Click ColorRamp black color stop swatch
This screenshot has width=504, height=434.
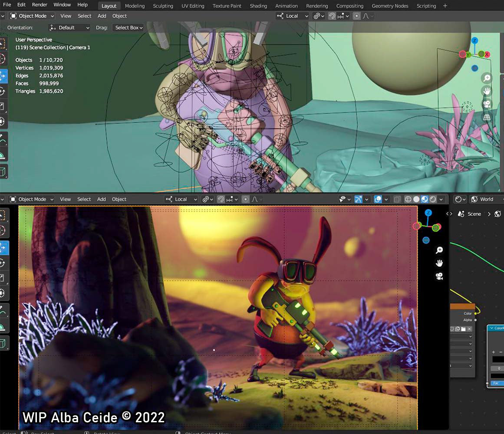coord(497,376)
